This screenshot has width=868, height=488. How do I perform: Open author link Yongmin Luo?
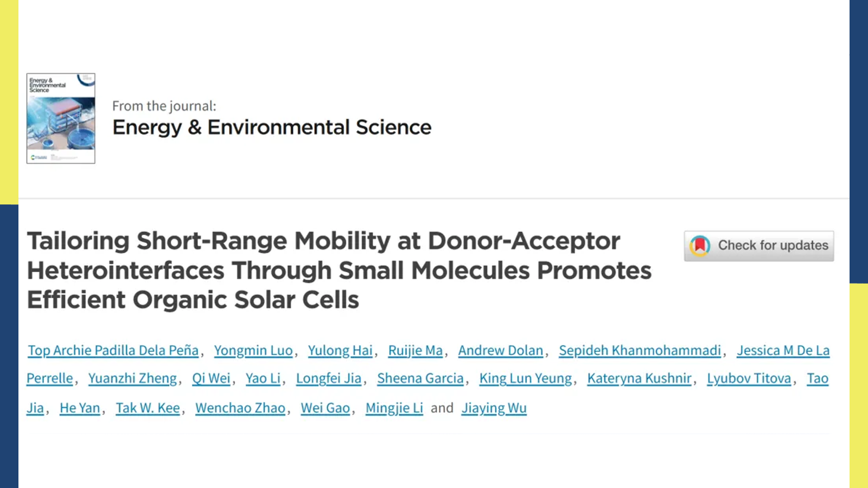click(x=253, y=351)
